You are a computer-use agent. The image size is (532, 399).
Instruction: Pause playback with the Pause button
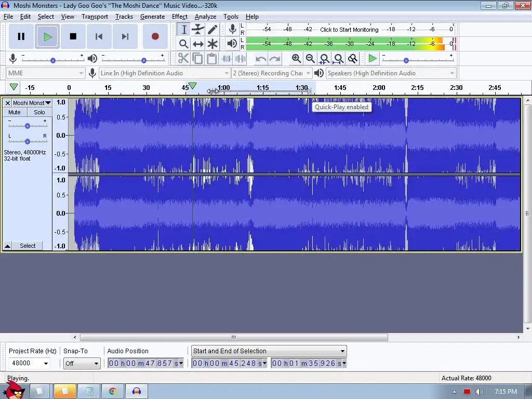tap(21, 36)
